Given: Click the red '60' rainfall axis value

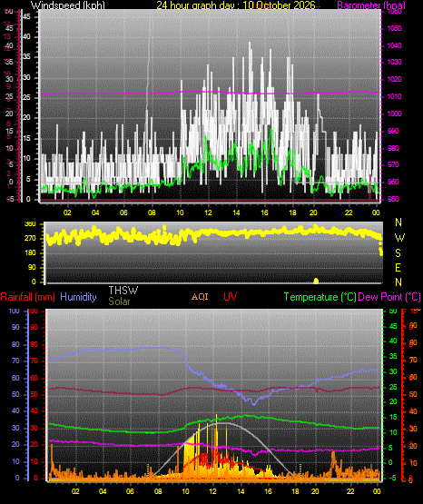Looking at the screenshot, I should click(34, 378).
